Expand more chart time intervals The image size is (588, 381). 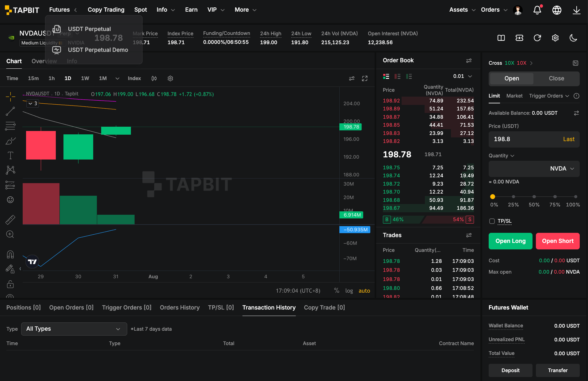point(117,79)
